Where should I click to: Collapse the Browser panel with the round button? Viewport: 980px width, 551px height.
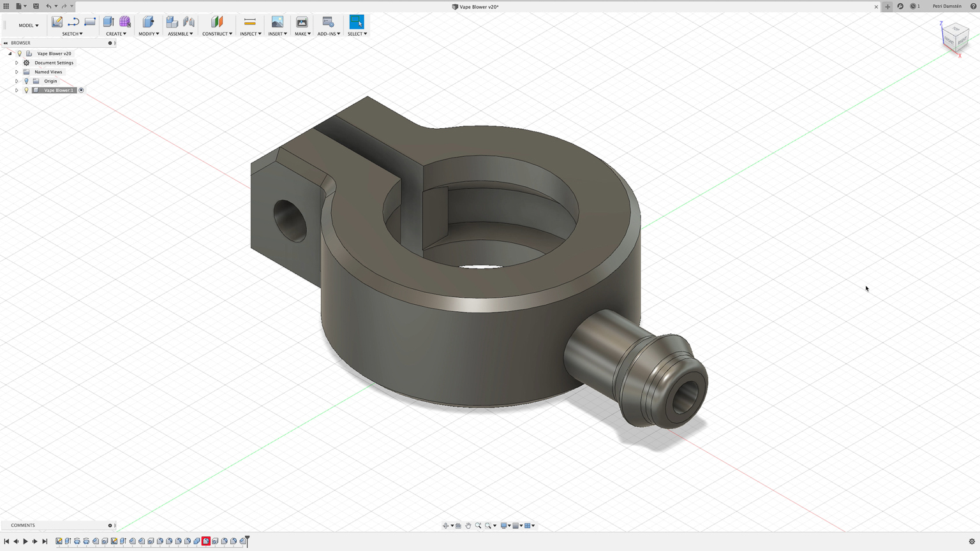click(110, 43)
